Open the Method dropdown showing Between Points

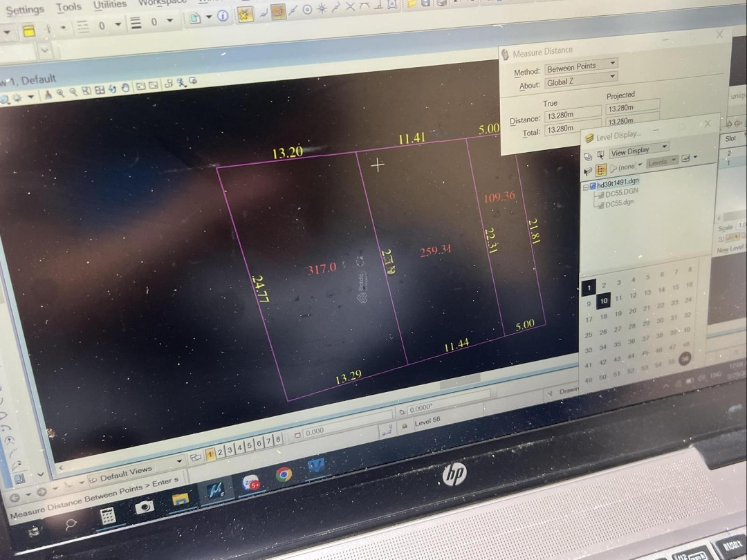[580, 67]
